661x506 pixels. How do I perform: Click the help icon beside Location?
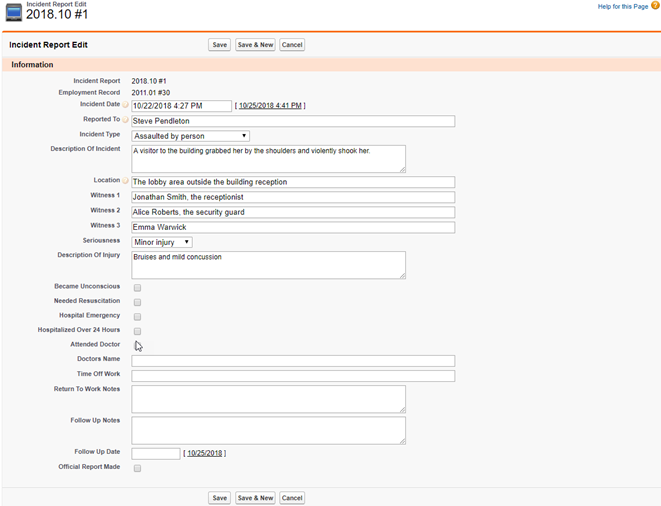point(126,181)
